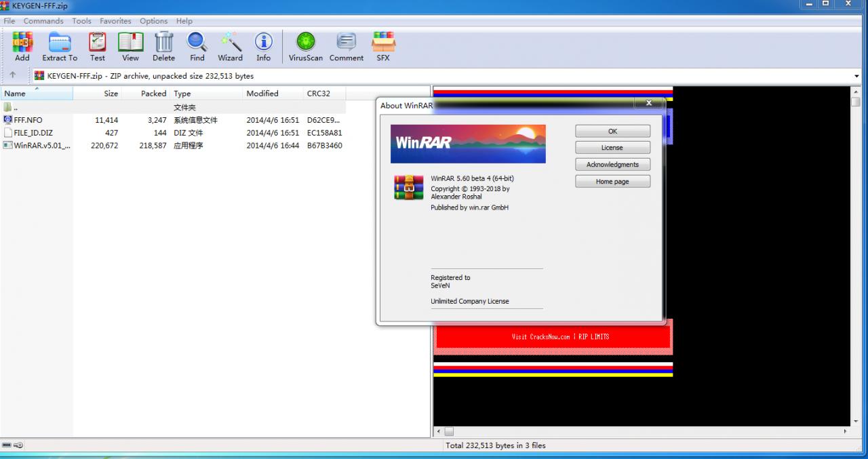This screenshot has height=459, width=868.
Task: Click the horizontal scrollbar right arrow
Action: pyautogui.click(x=845, y=431)
